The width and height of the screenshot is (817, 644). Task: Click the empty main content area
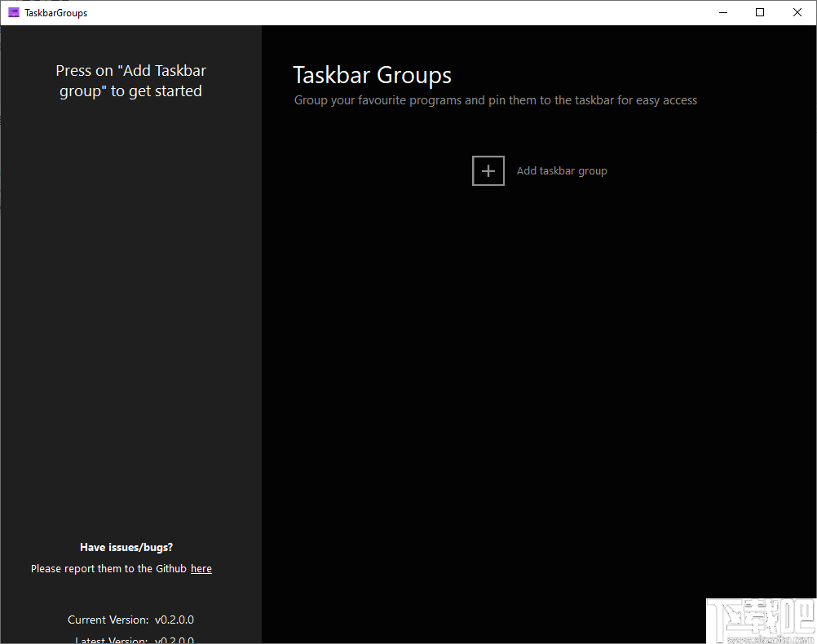[538, 367]
